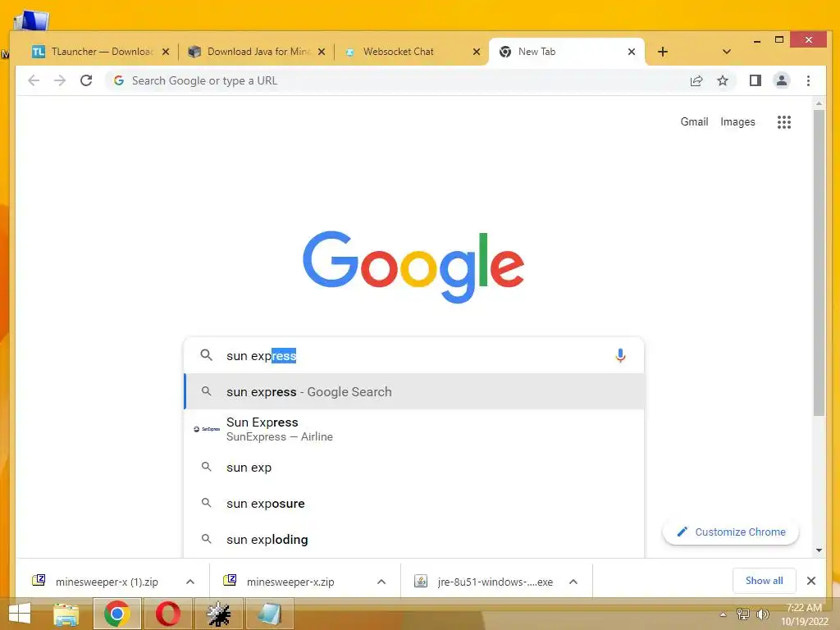Pick the 'sun exposure' suggestion

click(414, 503)
